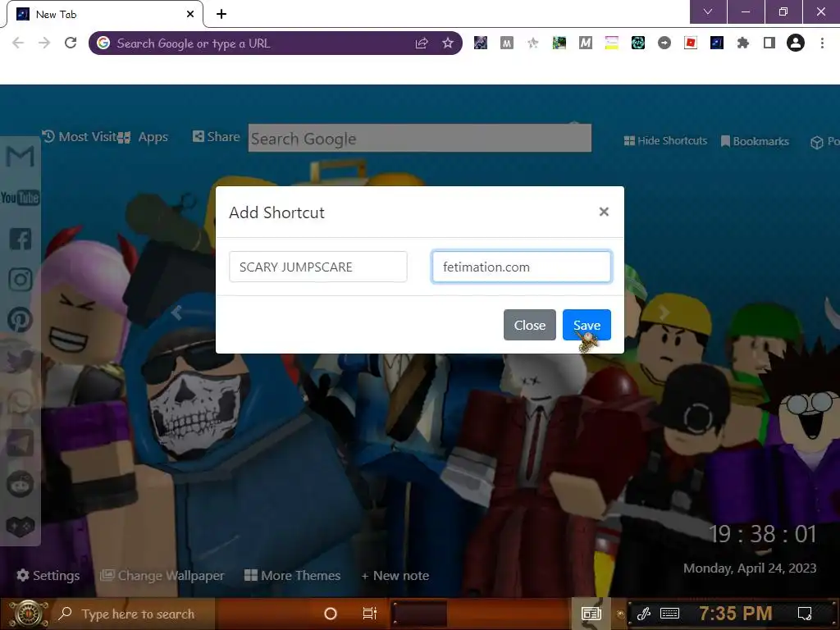
Task: Open Chrome three-dot menu
Action: [822, 43]
